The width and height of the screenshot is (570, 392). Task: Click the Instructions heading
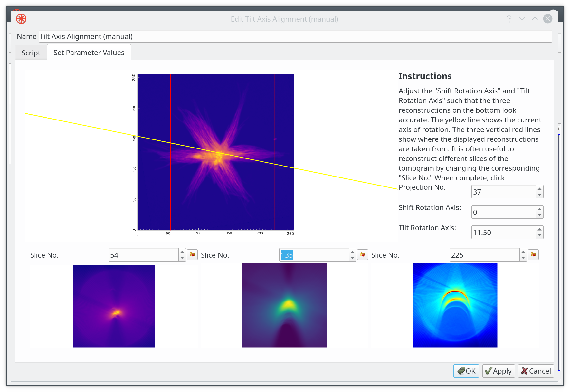(425, 76)
